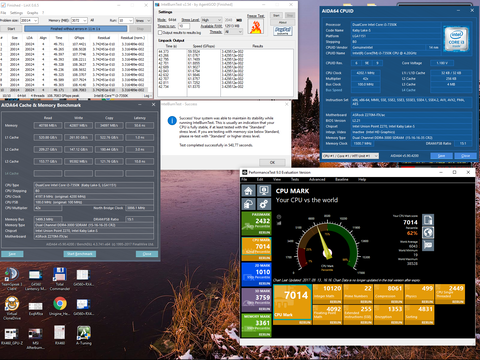Open Graphs menu in LinX
Viewport: 480px width, 360px height.
[32, 13]
